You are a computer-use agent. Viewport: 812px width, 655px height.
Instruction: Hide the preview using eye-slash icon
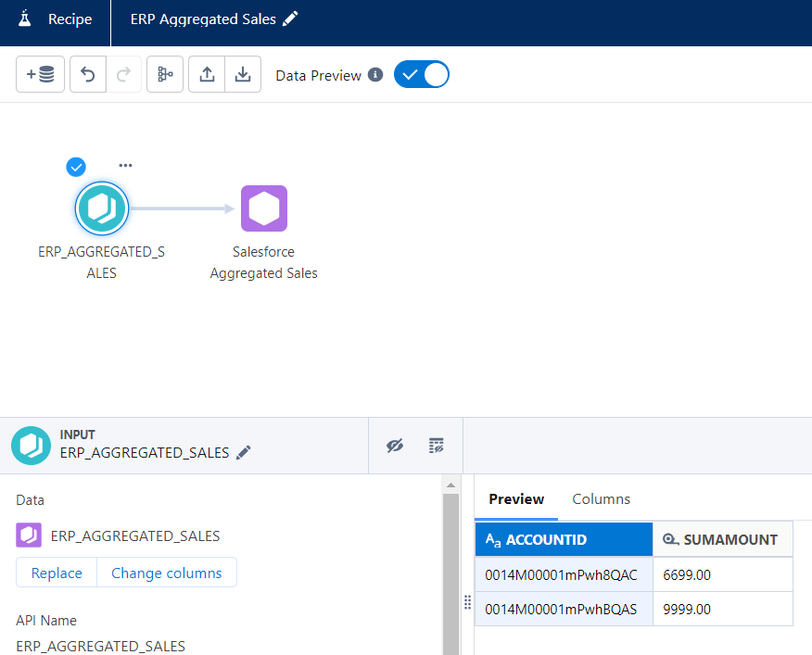[x=395, y=446]
